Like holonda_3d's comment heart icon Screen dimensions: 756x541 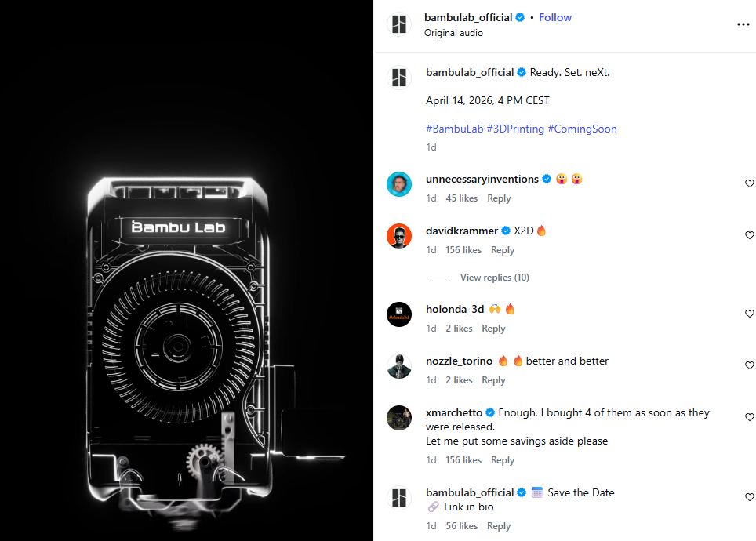[749, 314]
